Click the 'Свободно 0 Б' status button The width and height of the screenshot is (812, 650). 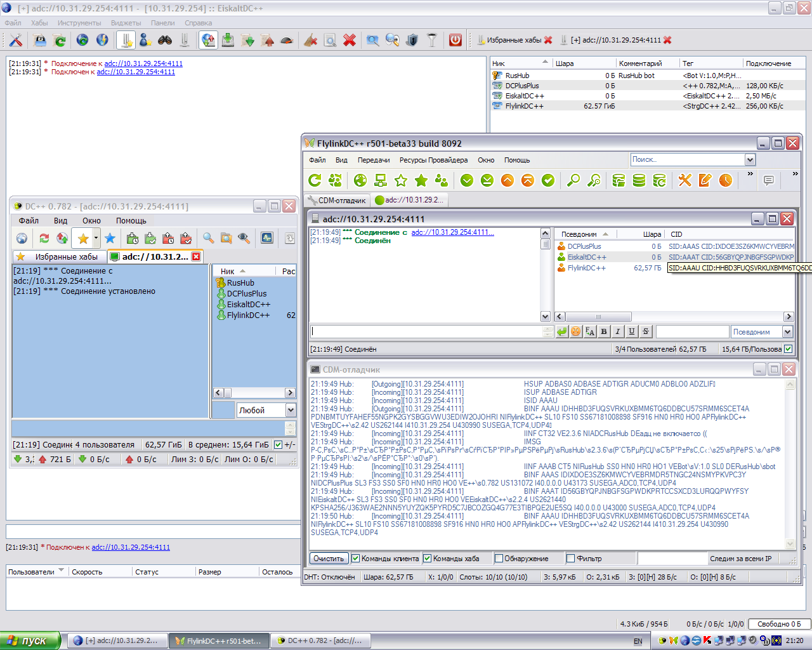(778, 624)
